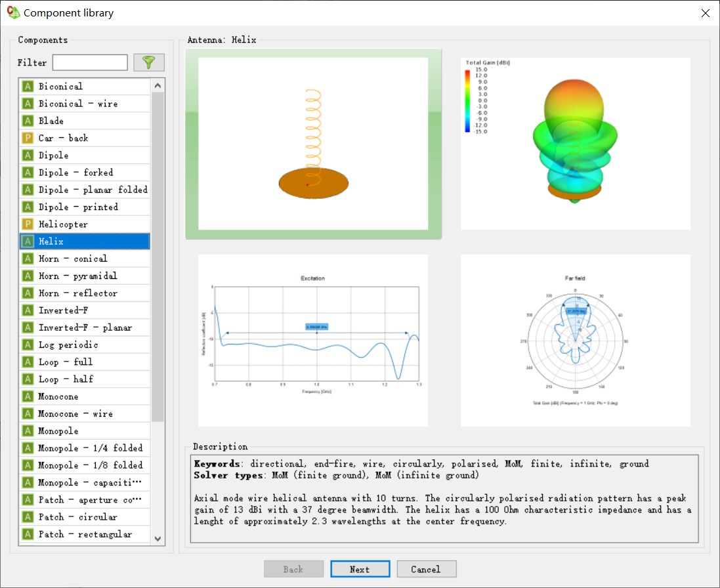
Task: Open the Excitation reflection coefficient graph
Action: click(313, 340)
